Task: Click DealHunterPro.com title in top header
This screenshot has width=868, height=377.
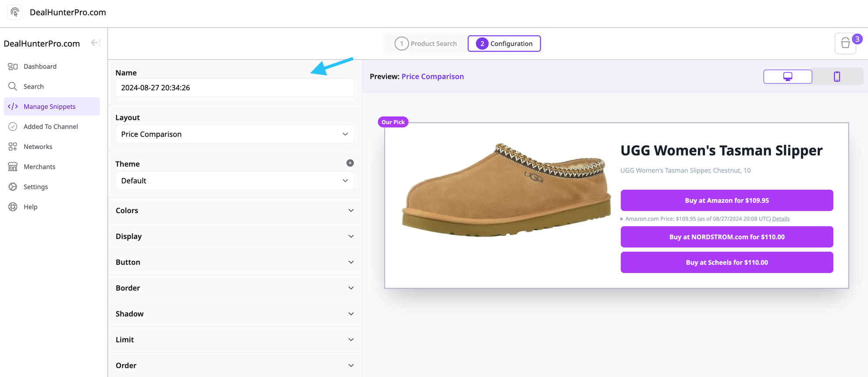Action: (68, 12)
